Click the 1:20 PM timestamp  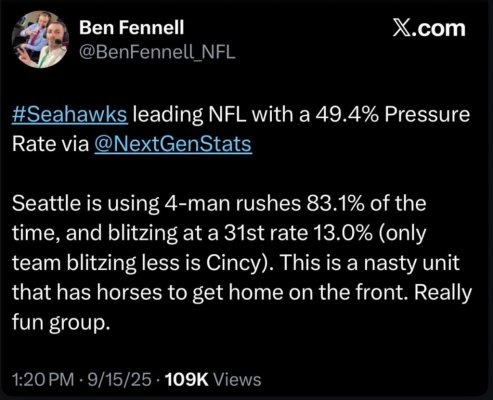pos(43,379)
